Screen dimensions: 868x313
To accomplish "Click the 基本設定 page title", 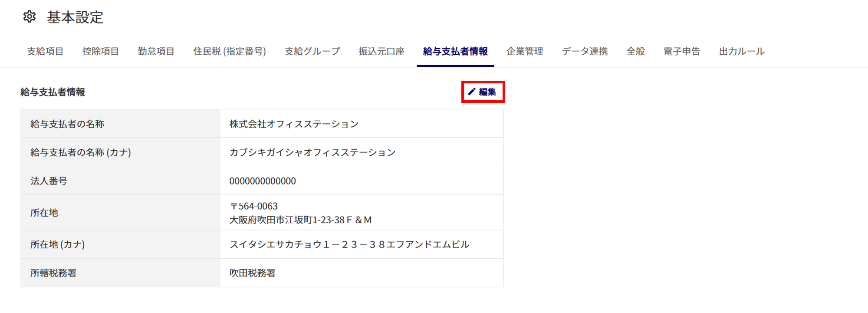I will (75, 17).
